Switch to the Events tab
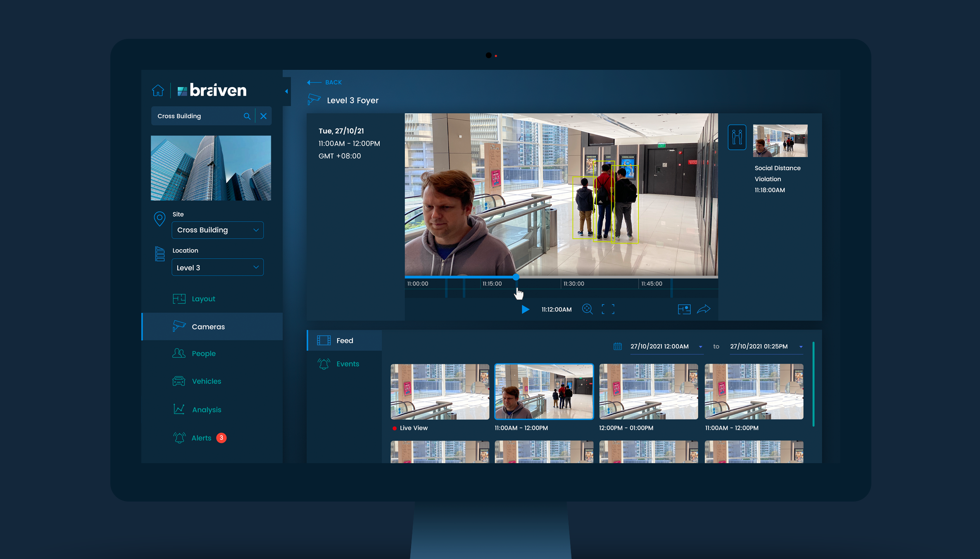 347,364
